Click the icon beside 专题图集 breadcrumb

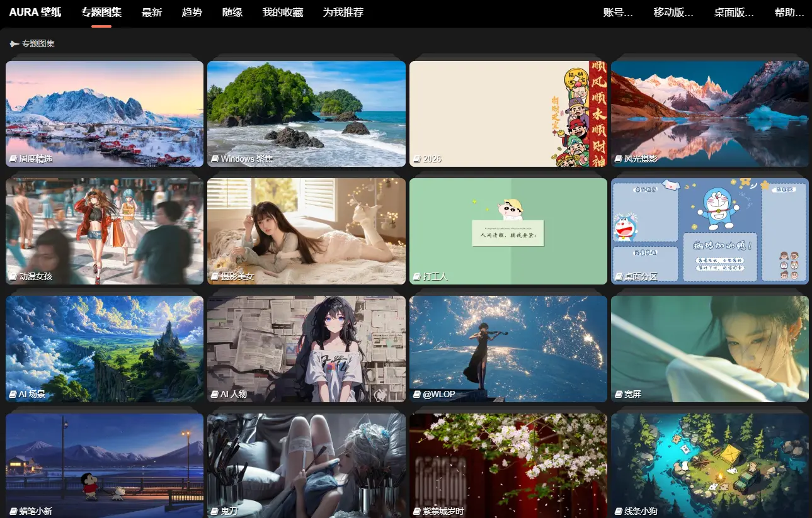[14, 44]
